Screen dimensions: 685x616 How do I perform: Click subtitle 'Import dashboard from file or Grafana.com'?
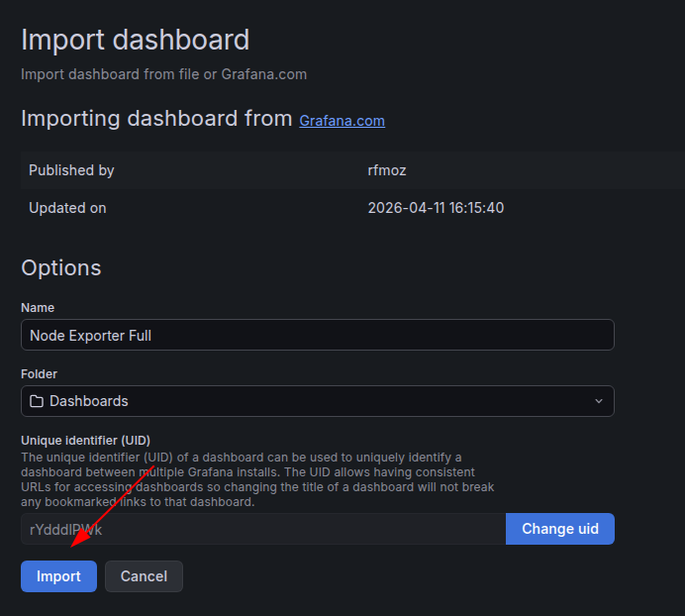(163, 74)
